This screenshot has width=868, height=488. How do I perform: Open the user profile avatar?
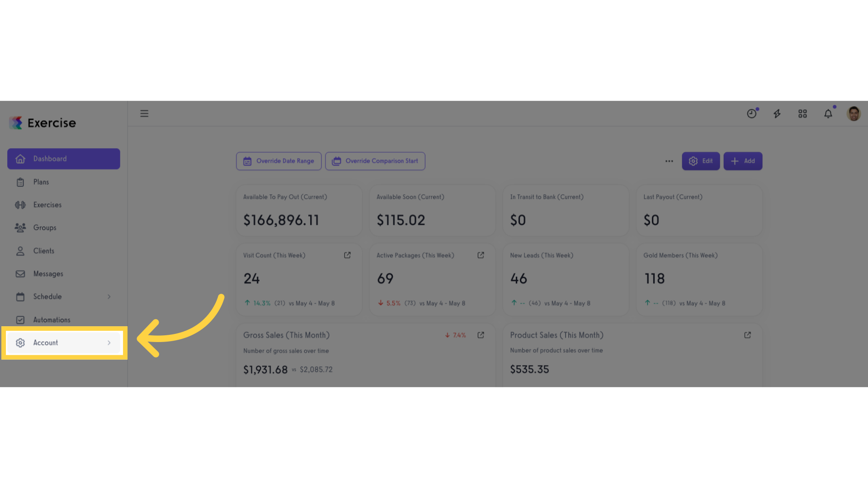[x=854, y=114]
